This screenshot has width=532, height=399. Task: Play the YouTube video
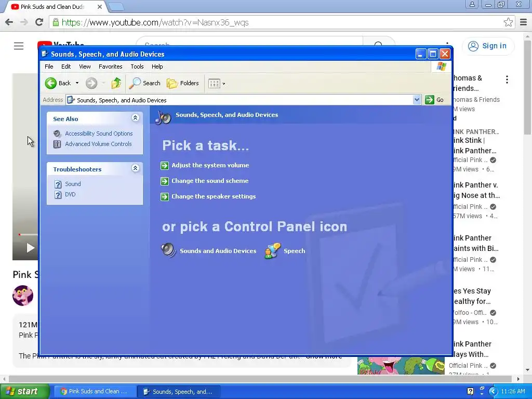(30, 248)
